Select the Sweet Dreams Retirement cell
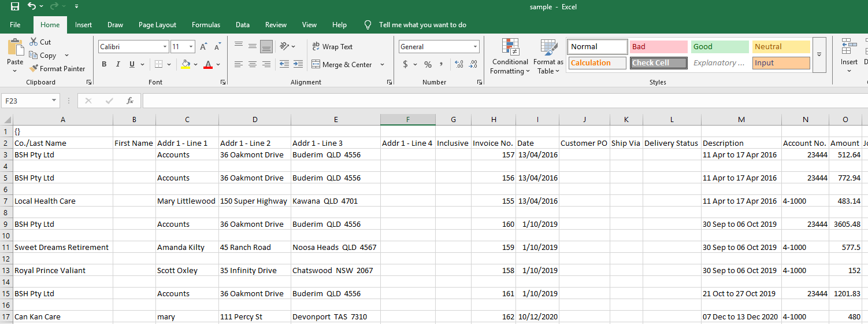Viewport: 868px width, 324px height. (63, 247)
